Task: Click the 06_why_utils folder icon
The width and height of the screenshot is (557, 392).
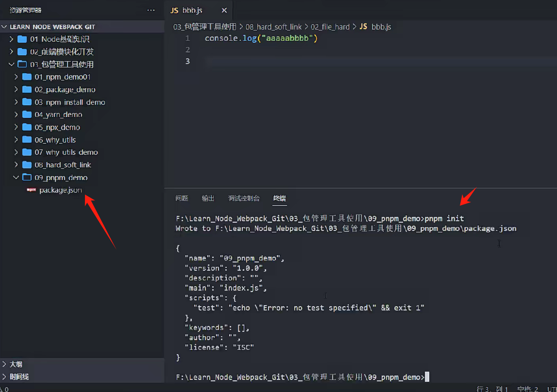Action: [x=27, y=140]
